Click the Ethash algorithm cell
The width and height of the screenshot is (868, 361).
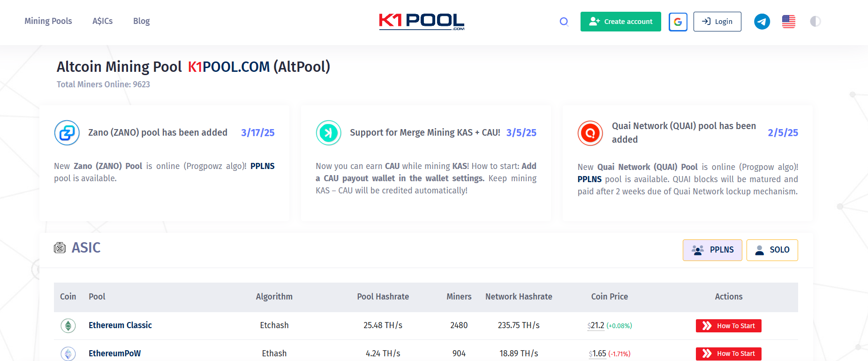(x=274, y=353)
